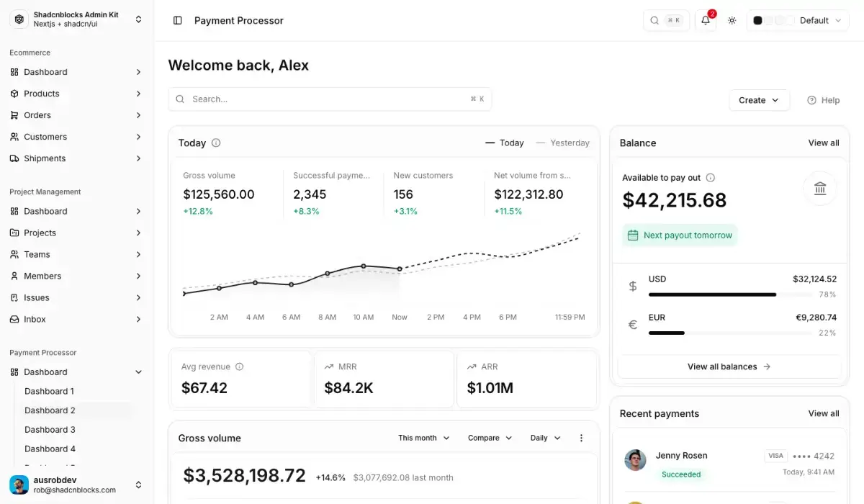Toggle the sidebar panel icon
The image size is (864, 504).
coord(178,20)
